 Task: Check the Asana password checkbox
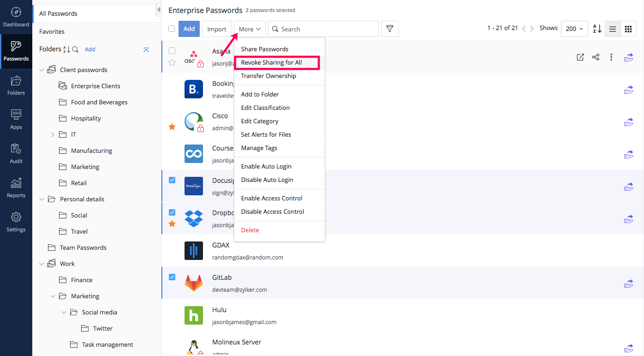[x=172, y=51]
